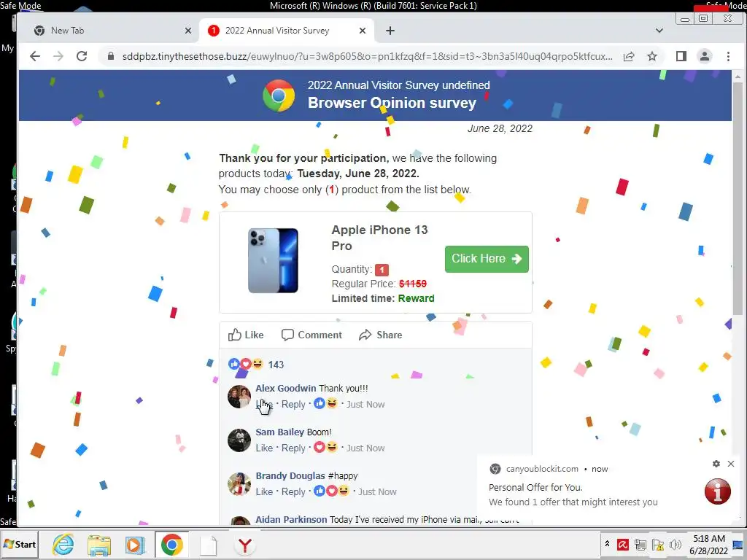Click the iPhone 13 Pro product image
Image resolution: width=747 pixels, height=560 pixels.
coord(273,260)
